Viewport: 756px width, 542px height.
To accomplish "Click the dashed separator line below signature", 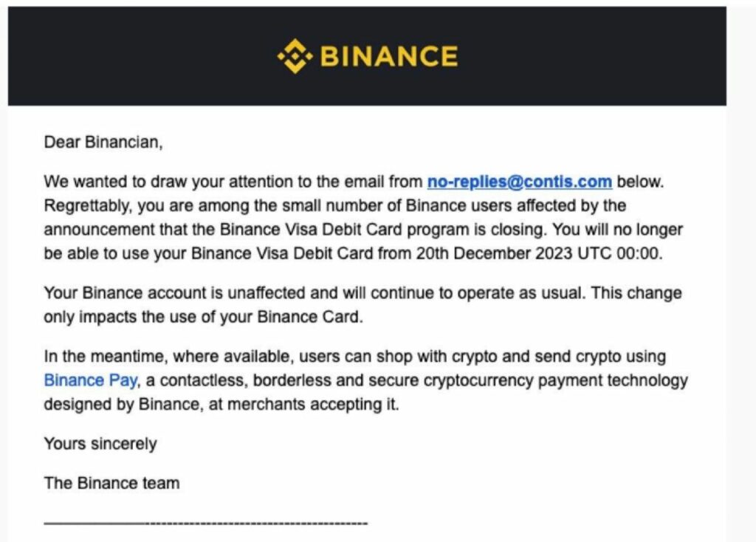I will (206, 524).
